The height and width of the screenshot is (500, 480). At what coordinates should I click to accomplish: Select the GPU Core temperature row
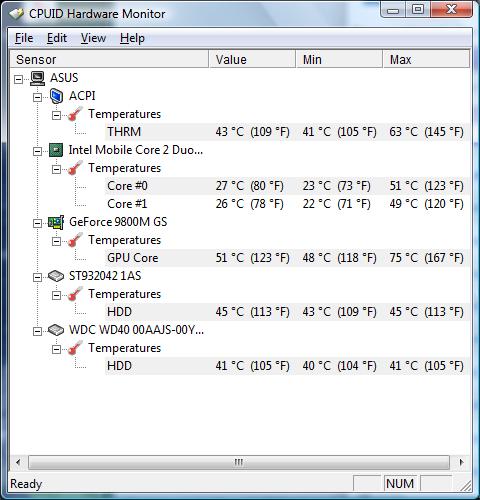(x=287, y=258)
